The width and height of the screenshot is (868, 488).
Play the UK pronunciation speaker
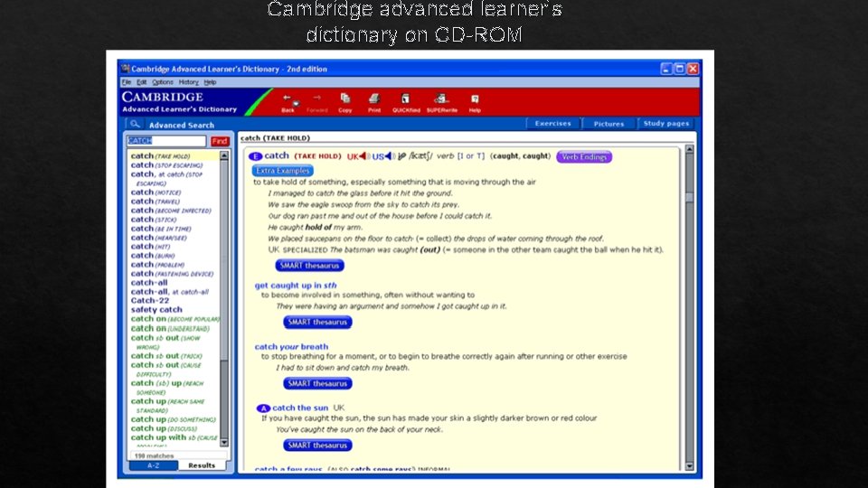[363, 156]
